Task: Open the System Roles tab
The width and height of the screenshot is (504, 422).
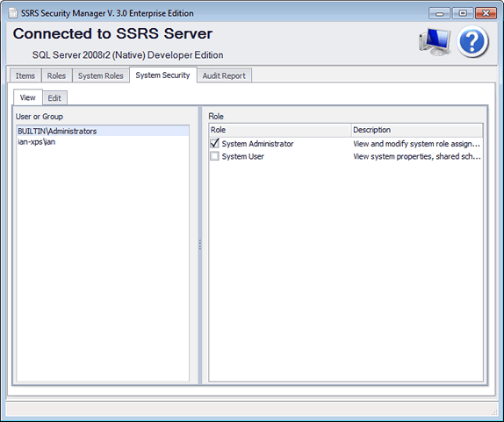Action: coord(101,75)
